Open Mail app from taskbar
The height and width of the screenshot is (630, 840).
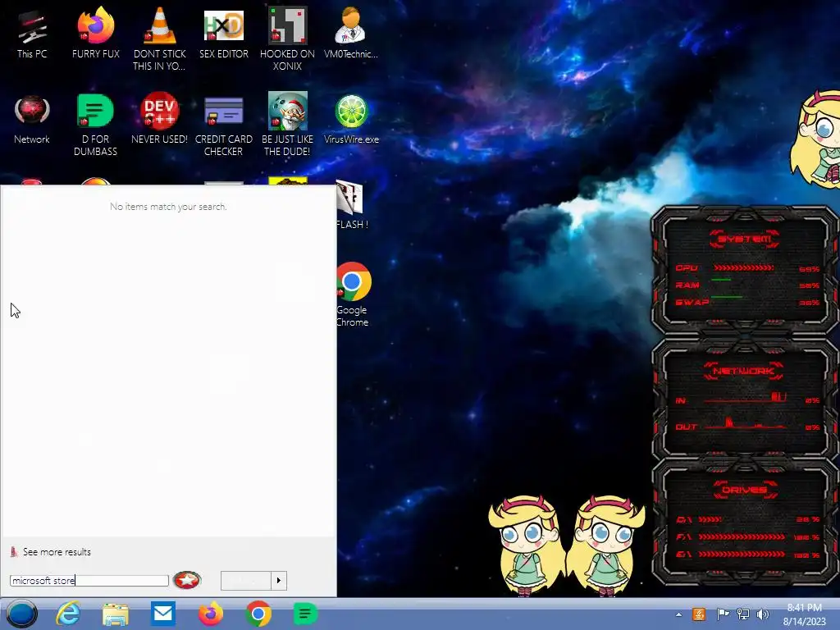pyautogui.click(x=163, y=614)
